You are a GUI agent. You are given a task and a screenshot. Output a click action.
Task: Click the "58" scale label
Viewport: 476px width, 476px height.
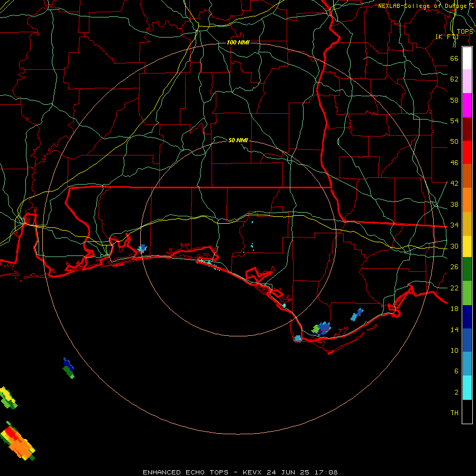(x=454, y=100)
